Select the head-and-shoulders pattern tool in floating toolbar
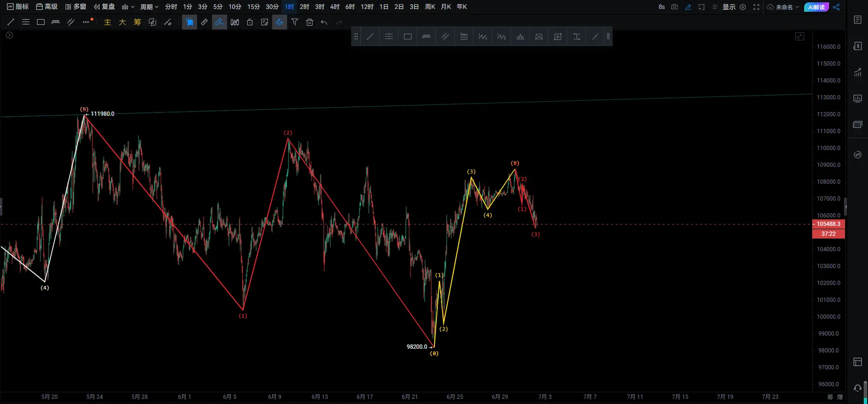Image resolution: width=868 pixels, height=404 pixels. [539, 37]
